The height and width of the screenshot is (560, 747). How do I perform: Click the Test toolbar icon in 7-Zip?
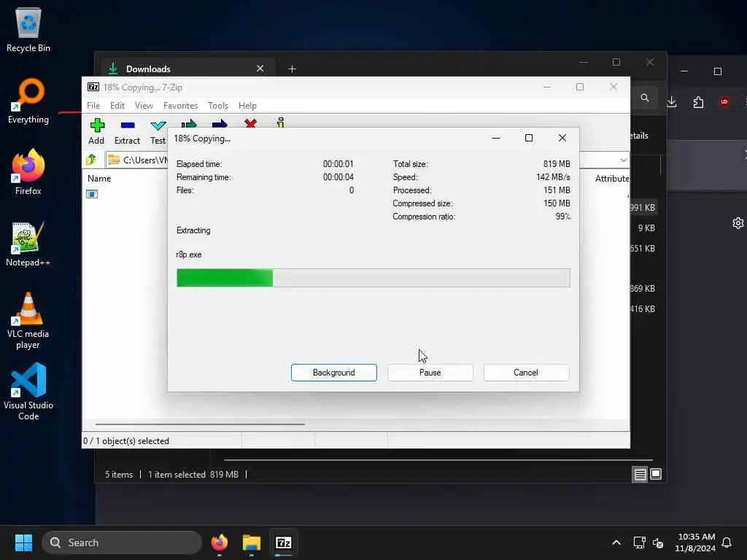[x=158, y=131]
